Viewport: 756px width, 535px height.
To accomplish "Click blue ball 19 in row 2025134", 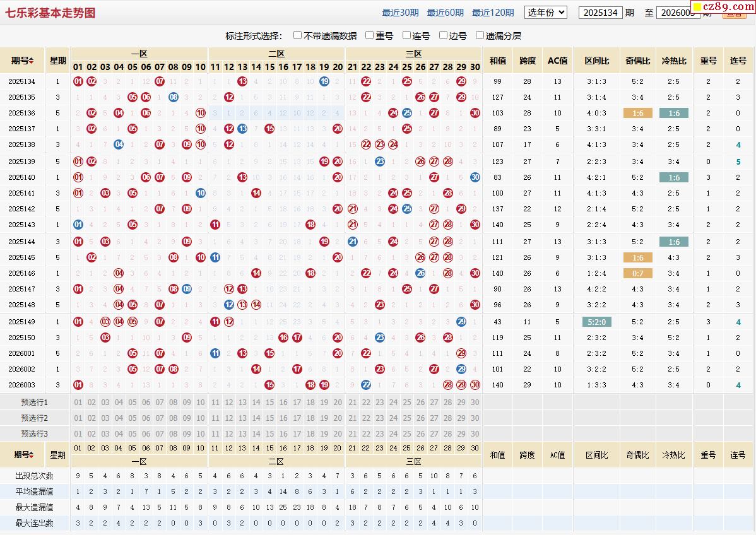I will click(x=324, y=81).
